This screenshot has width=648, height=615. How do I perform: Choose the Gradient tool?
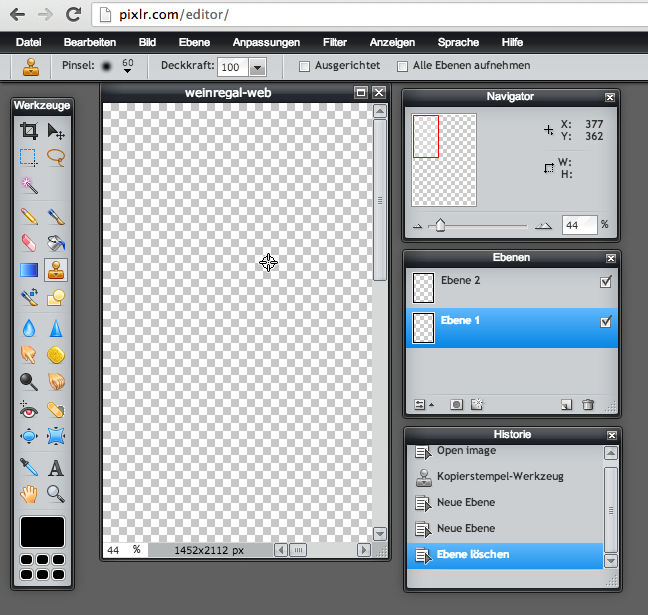point(29,270)
